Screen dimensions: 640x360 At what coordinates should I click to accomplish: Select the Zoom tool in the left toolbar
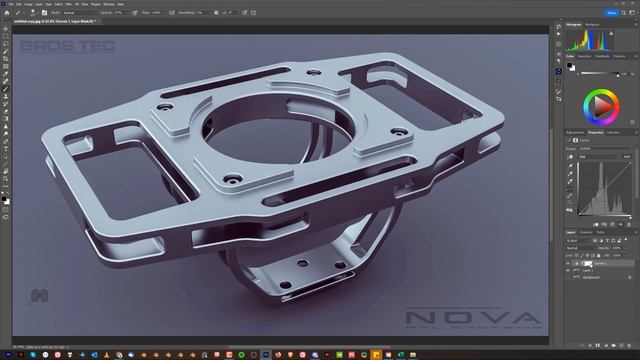[5, 178]
